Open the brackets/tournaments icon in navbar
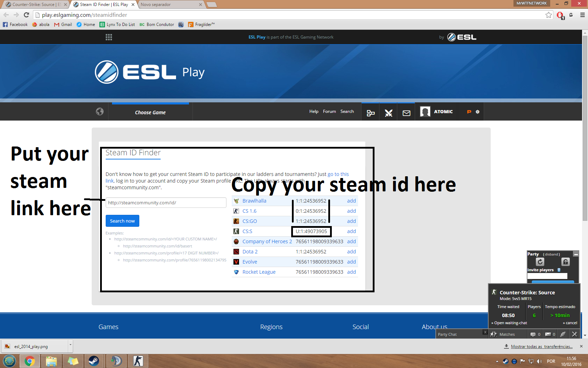 [x=371, y=113]
